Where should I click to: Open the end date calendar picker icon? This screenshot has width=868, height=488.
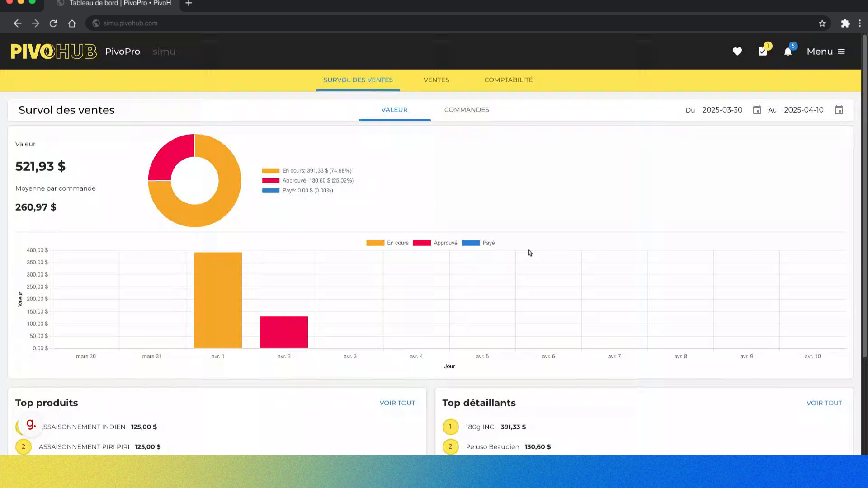click(x=839, y=110)
